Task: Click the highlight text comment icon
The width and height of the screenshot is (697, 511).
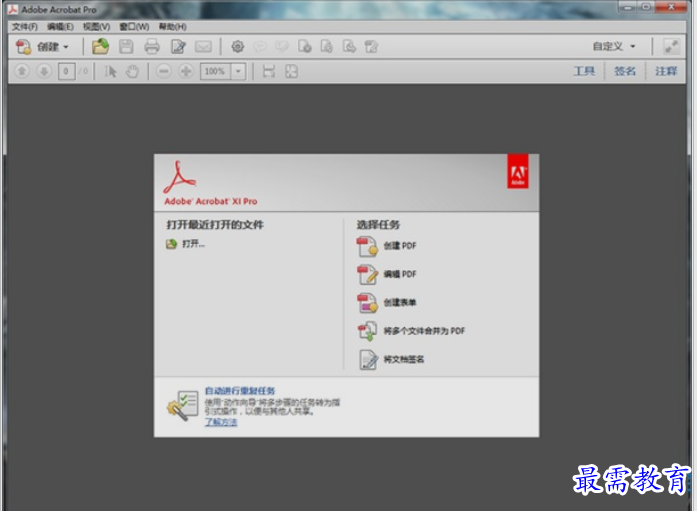Action: pyautogui.click(x=282, y=46)
